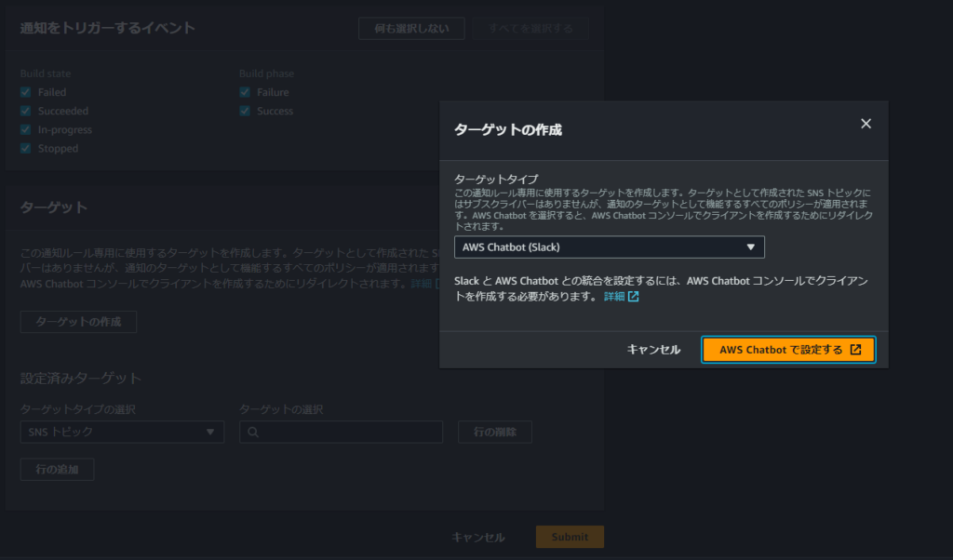
Task: Click external link icon beside dialog 詳細
Action: pos(634,297)
